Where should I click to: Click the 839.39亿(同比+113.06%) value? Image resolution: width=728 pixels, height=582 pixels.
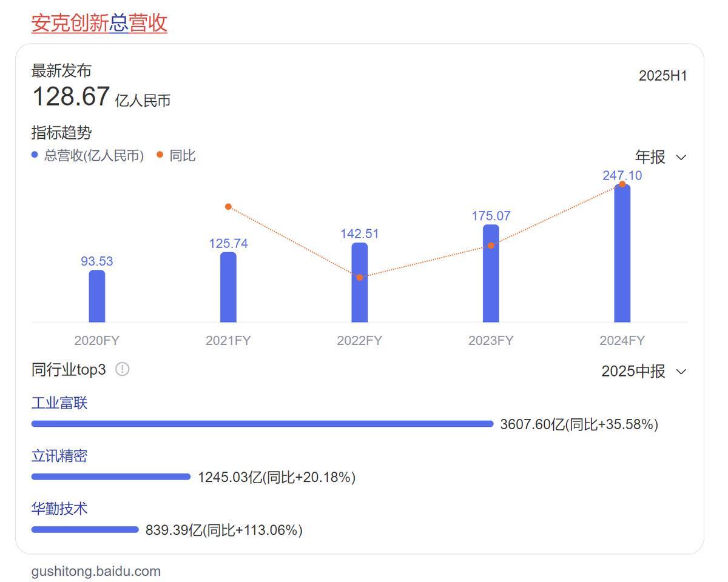224,530
